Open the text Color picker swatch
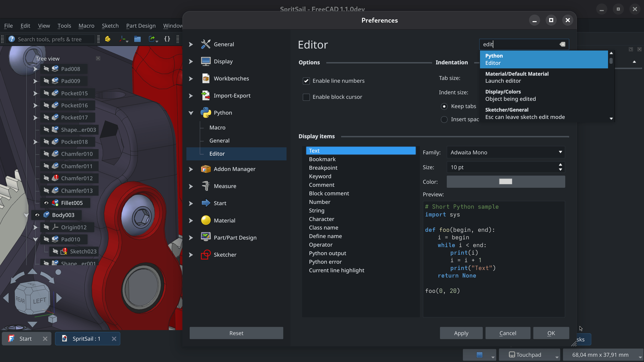The height and width of the screenshot is (362, 644). point(506,182)
